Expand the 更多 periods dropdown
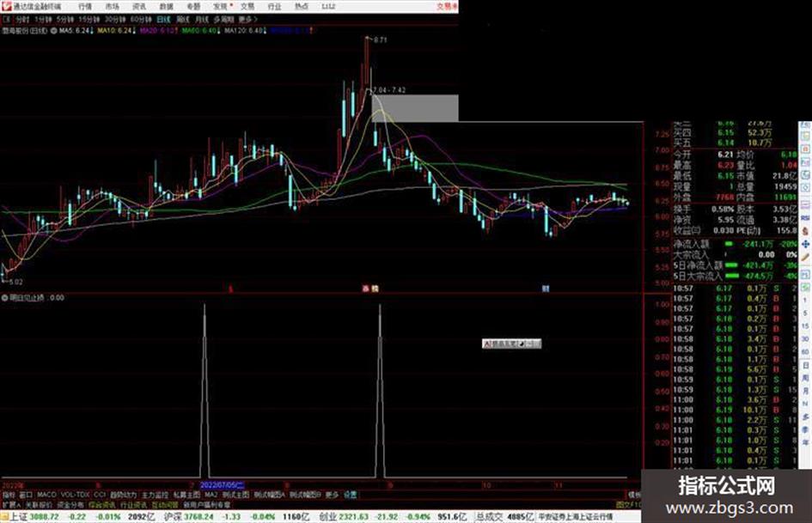Viewport: 812px width, 523px height. click(247, 19)
